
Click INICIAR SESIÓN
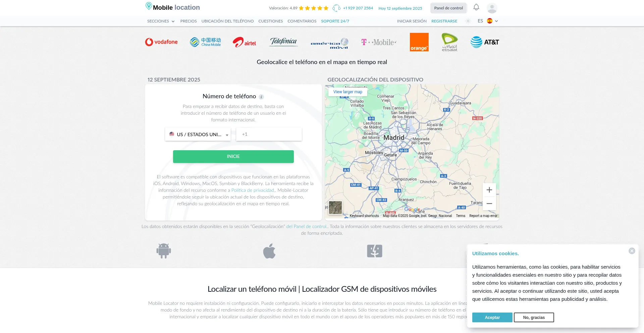coord(412,21)
